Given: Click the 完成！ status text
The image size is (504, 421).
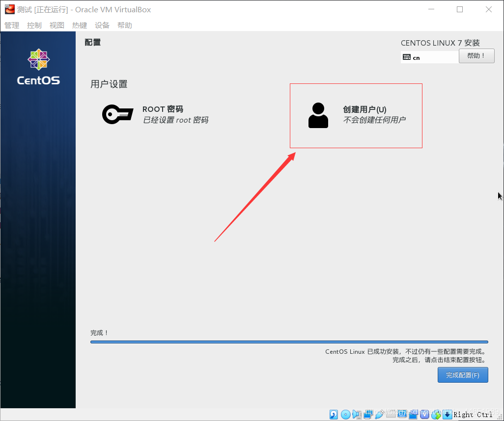Looking at the screenshot, I should pyautogui.click(x=99, y=333).
